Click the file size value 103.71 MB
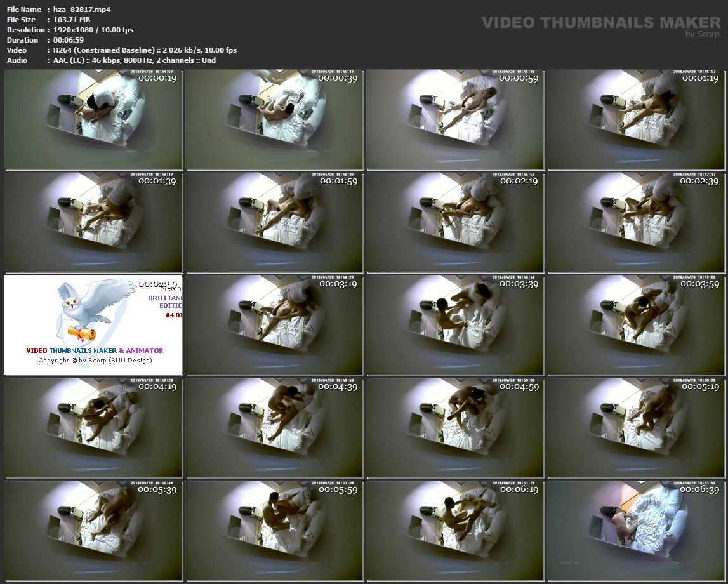 pyautogui.click(x=72, y=20)
